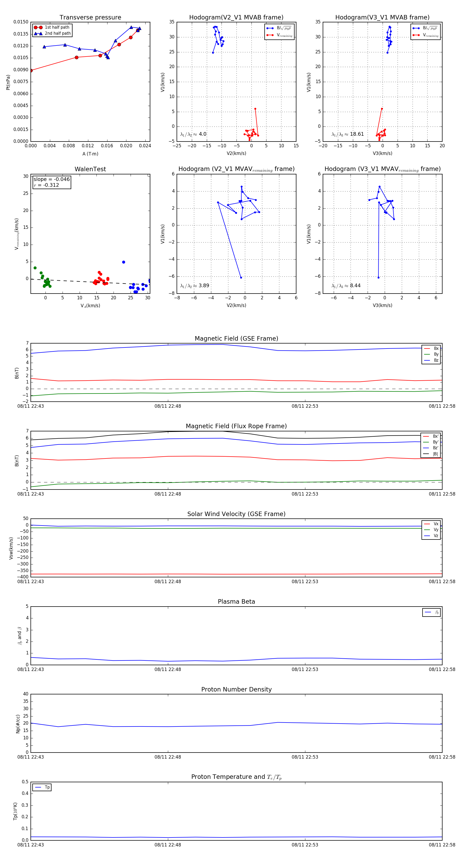Click the 'Vsw(km/s)' y-axis label
473x868 pixels.
(11, 548)
